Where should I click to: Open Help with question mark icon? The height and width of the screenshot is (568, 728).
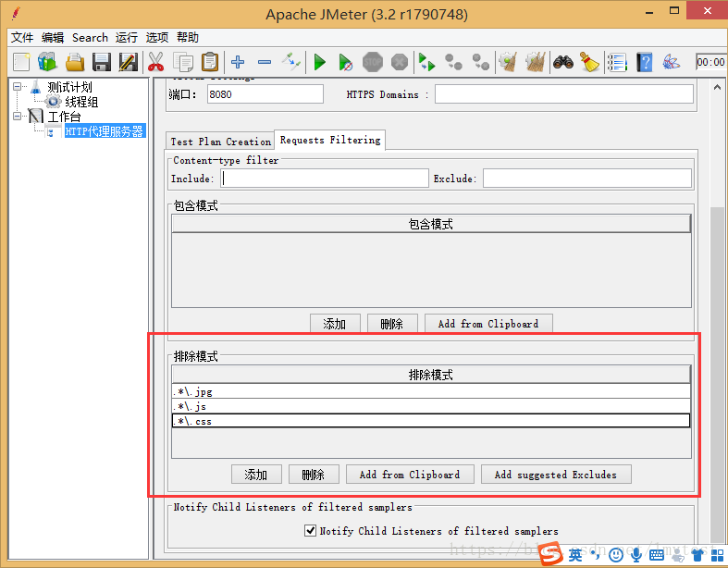645,62
